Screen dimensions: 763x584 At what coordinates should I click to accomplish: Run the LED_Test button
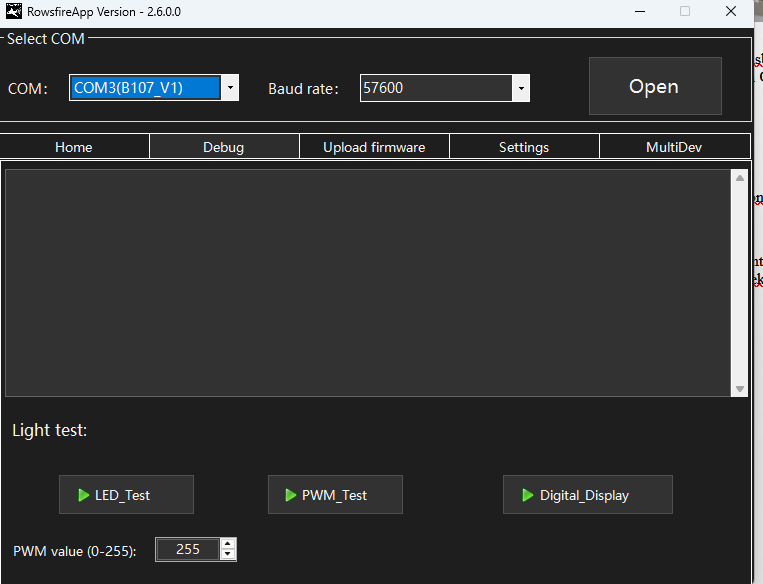tap(127, 494)
